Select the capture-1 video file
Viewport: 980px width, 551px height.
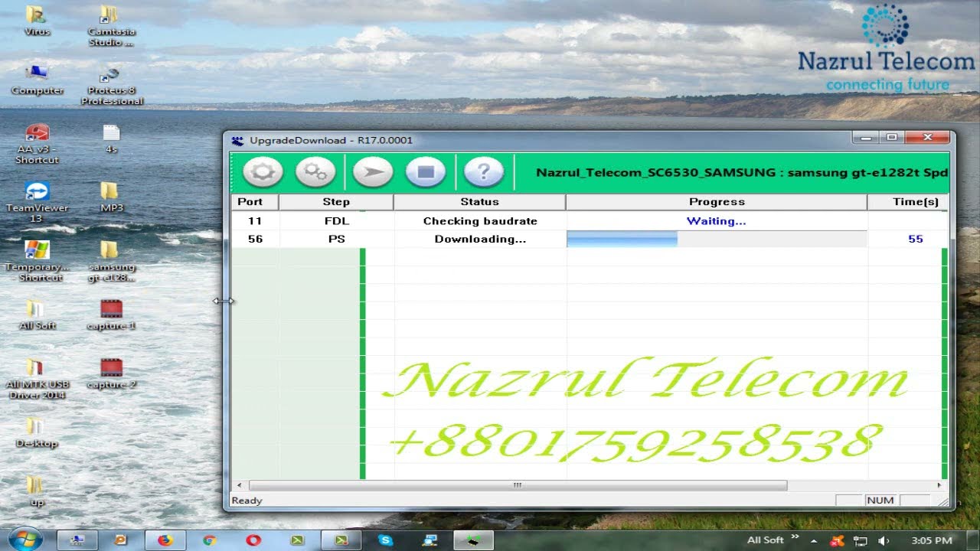point(111,315)
